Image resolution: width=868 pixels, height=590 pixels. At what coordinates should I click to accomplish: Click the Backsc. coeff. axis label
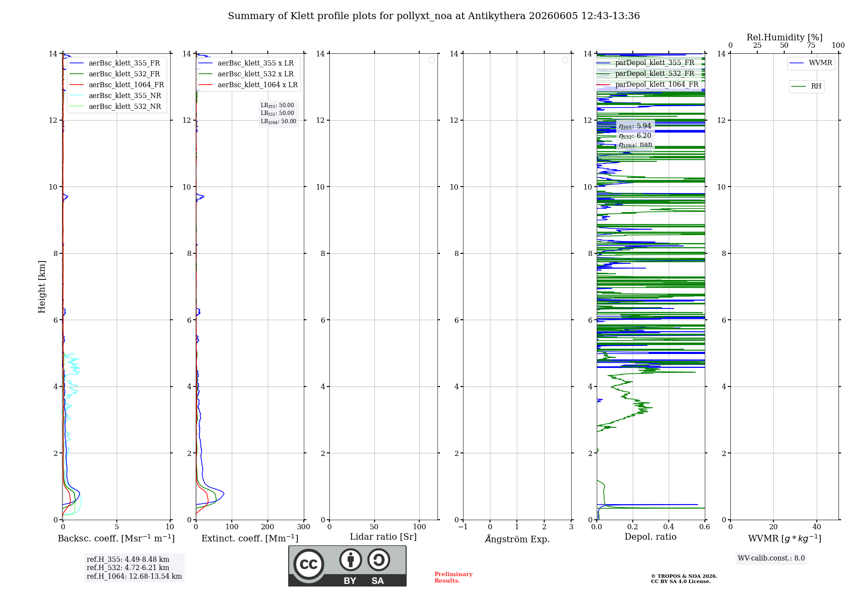coord(116,538)
